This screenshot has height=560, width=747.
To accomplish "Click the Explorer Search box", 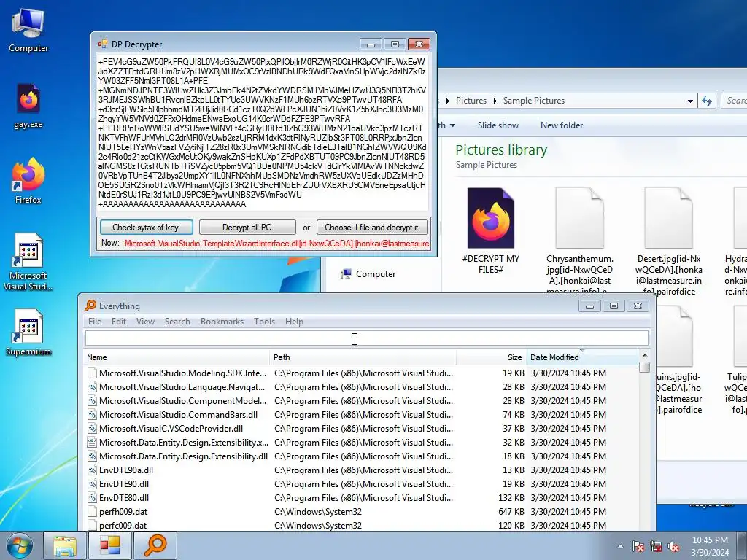I will (x=734, y=101).
